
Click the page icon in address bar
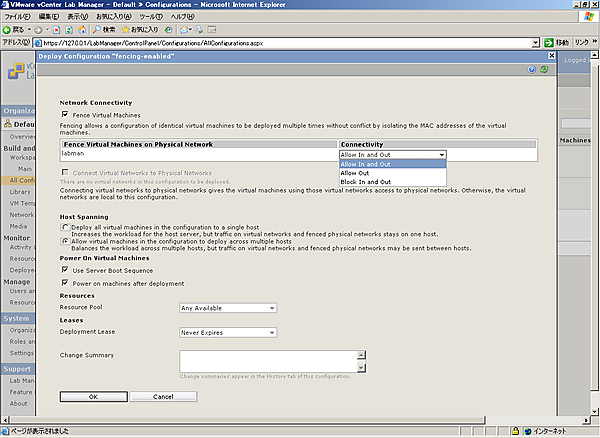coord(41,44)
